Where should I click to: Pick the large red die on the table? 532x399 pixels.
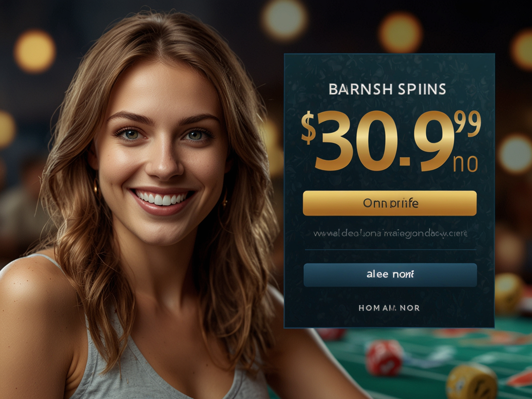[x=384, y=357]
